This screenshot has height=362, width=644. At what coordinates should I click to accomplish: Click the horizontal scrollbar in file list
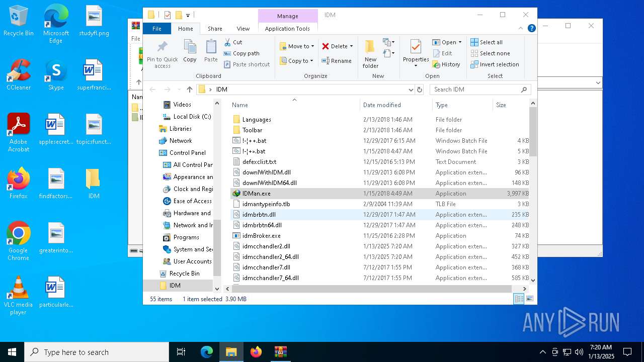pos(372,289)
